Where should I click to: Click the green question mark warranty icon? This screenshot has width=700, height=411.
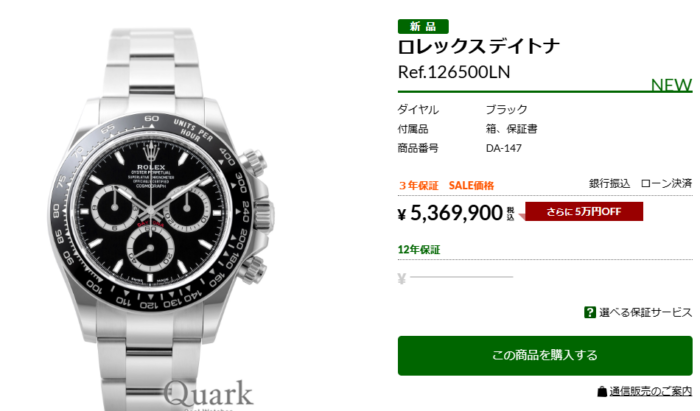click(x=590, y=312)
